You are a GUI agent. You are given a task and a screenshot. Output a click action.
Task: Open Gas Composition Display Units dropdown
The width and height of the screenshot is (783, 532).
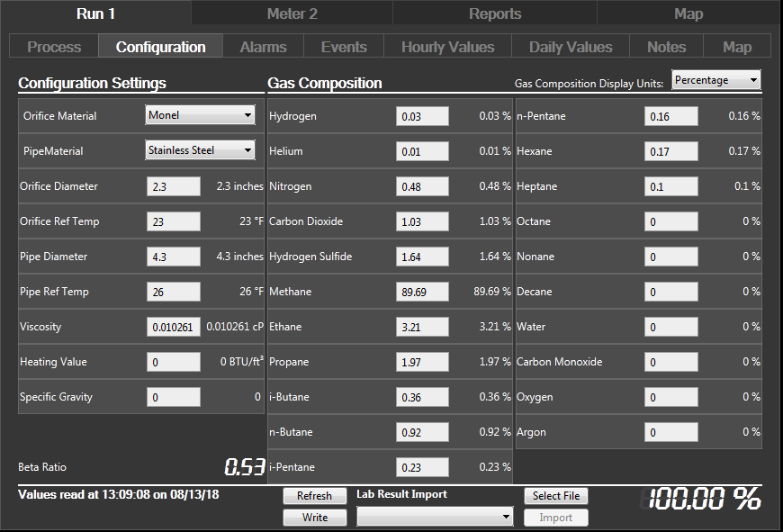coord(715,80)
